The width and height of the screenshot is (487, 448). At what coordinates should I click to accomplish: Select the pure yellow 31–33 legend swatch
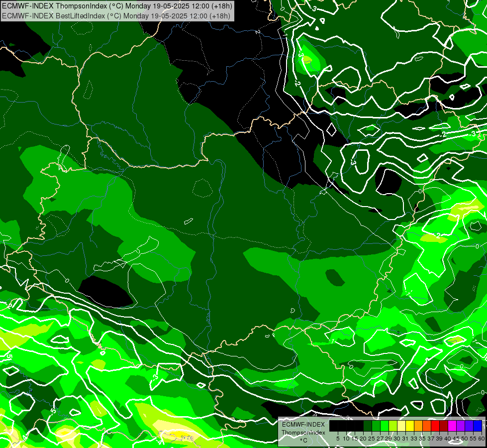[x=410, y=426]
